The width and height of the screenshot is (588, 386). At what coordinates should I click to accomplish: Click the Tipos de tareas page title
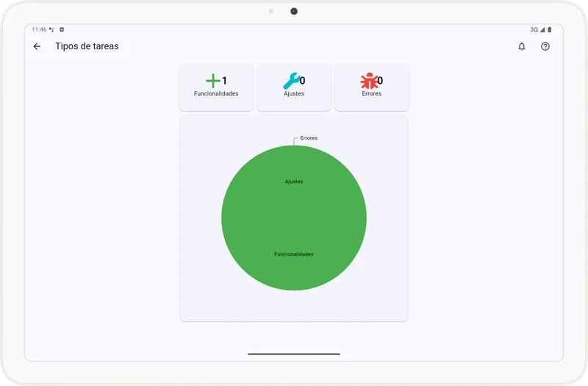pos(87,46)
